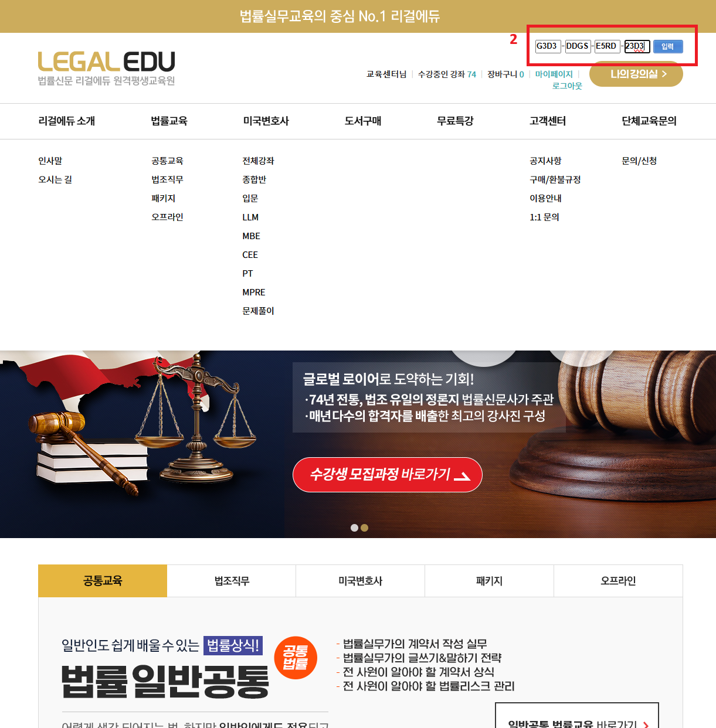Viewport: 716px width, 728px height.
Task: Open 문의/신청 submenu item
Action: (x=639, y=161)
